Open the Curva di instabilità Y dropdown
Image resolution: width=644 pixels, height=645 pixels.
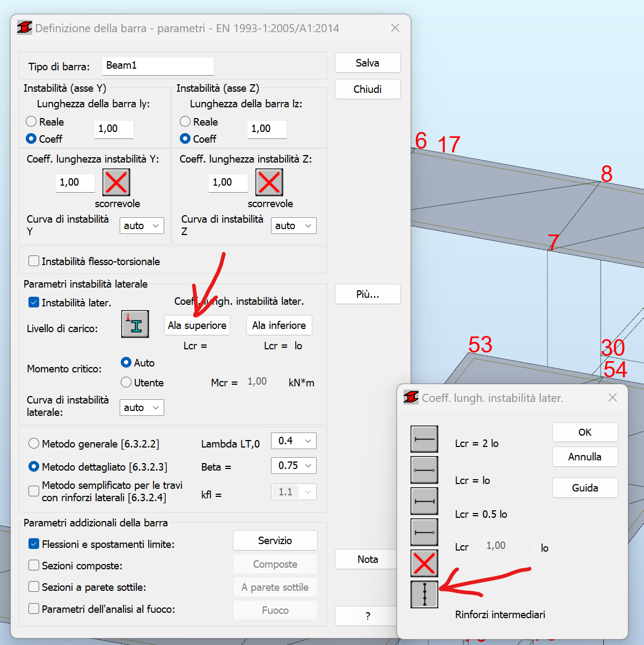pos(141,225)
